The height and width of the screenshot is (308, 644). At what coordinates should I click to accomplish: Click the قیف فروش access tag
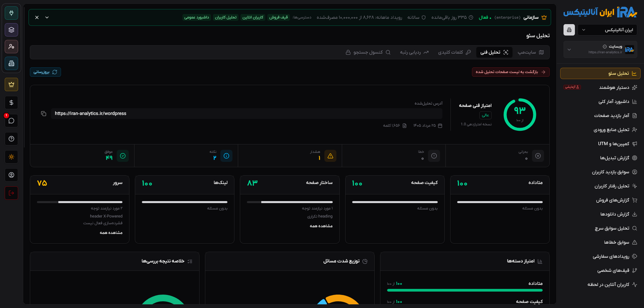(279, 17)
